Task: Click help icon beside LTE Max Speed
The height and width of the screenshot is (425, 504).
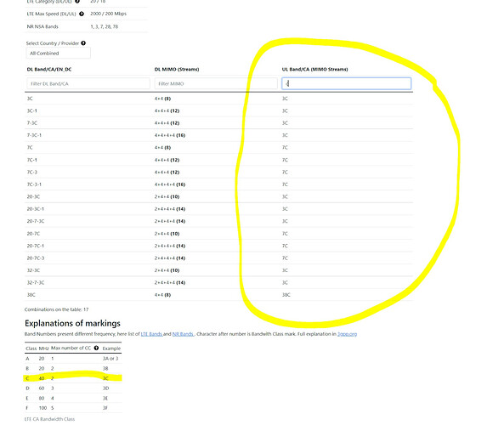Action: (82, 14)
